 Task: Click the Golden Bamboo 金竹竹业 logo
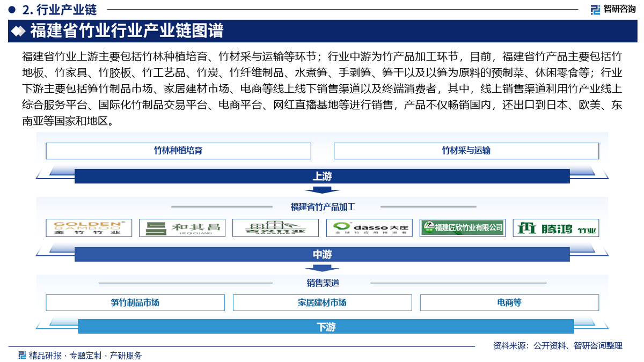click(x=89, y=228)
